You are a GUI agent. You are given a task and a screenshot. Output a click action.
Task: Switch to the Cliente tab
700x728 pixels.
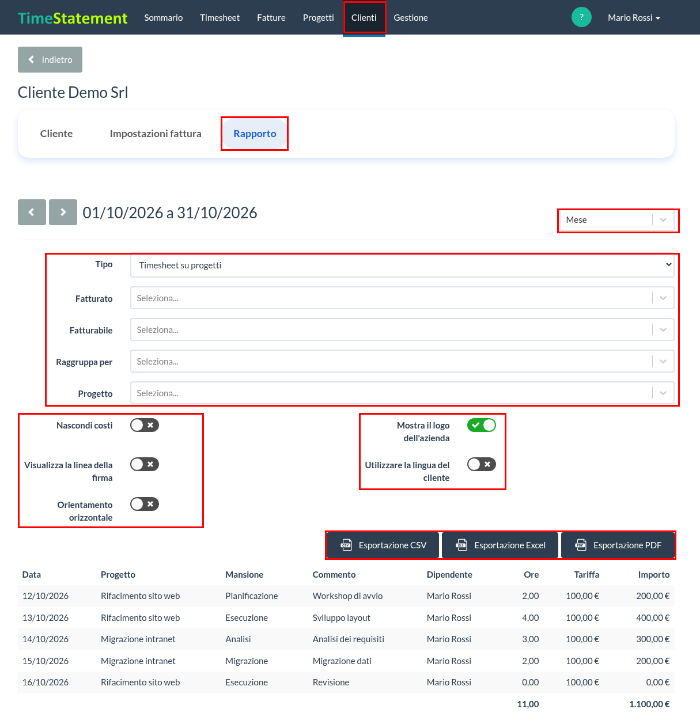[56, 134]
